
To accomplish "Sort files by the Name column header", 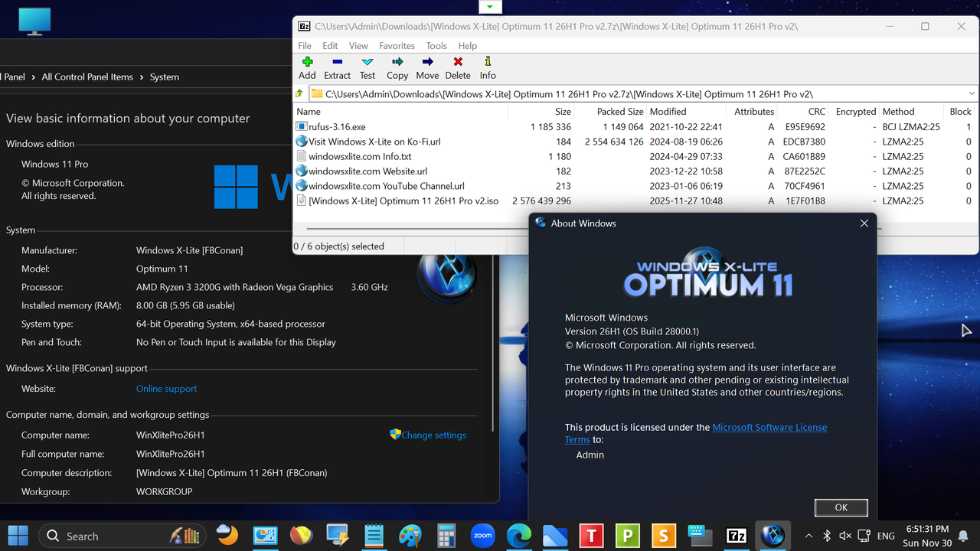I will (308, 111).
